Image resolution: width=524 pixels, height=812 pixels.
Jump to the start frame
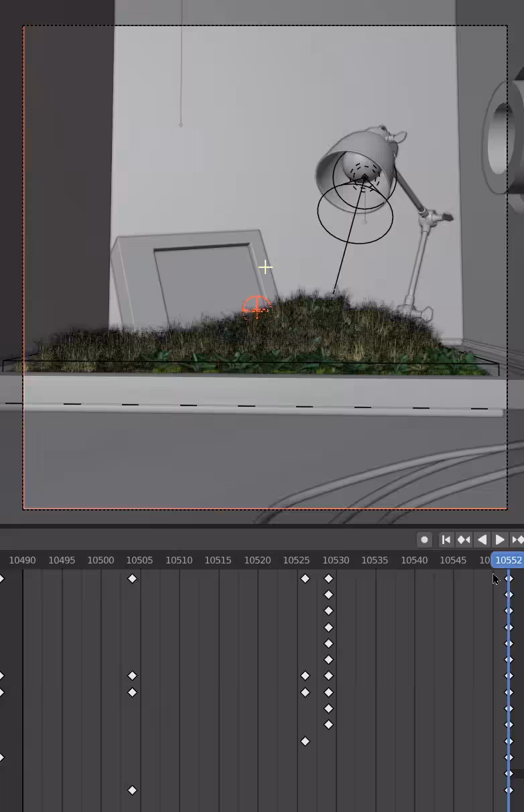pyautogui.click(x=446, y=539)
